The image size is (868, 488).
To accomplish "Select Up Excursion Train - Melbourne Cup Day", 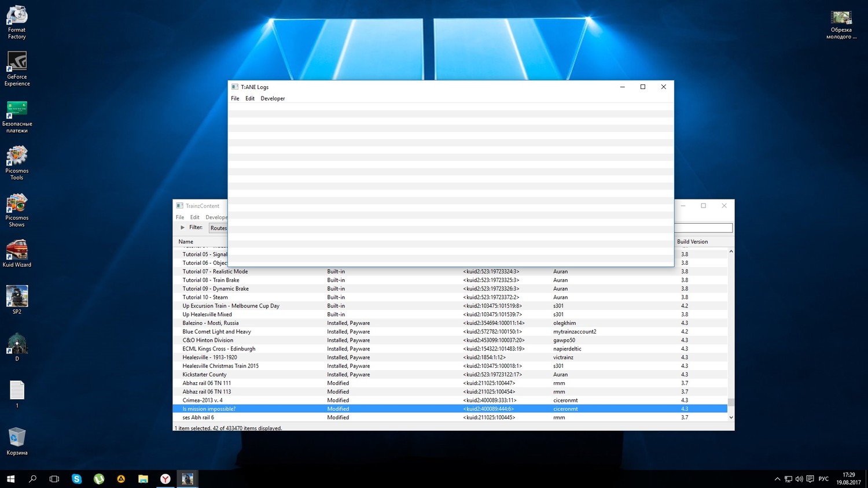I will click(x=450, y=306).
